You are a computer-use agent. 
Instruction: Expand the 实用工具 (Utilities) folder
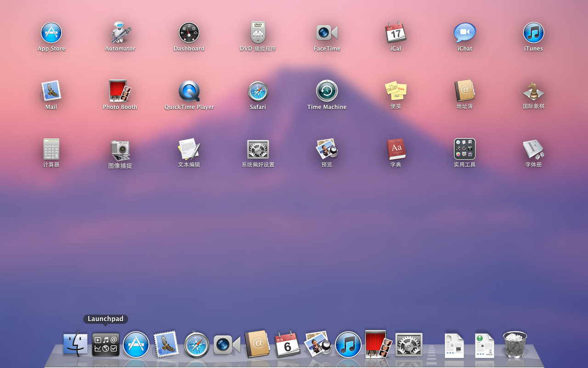tap(464, 149)
